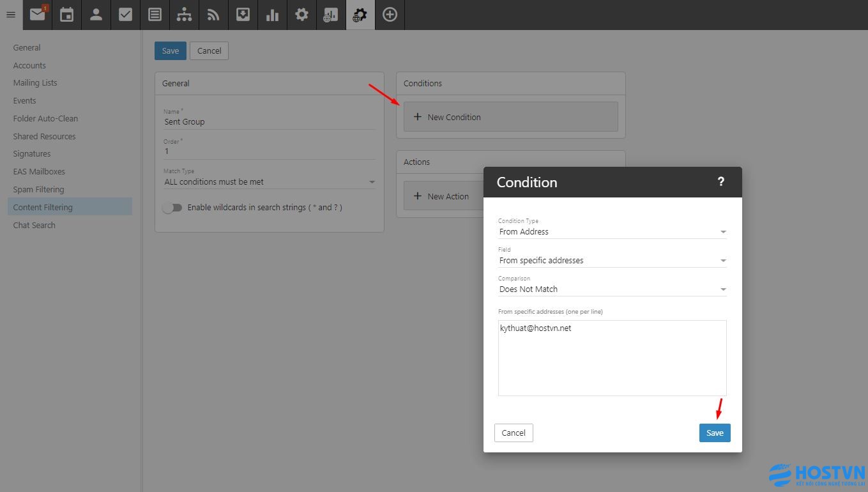The image size is (868, 492).
Task: Select Content Filtering in sidebar
Action: 70,207
